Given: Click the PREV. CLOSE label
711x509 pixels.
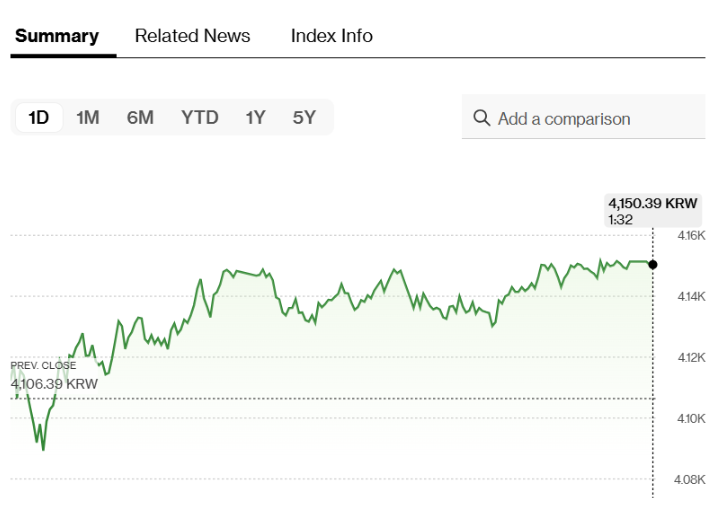Looking at the screenshot, I should (x=43, y=366).
